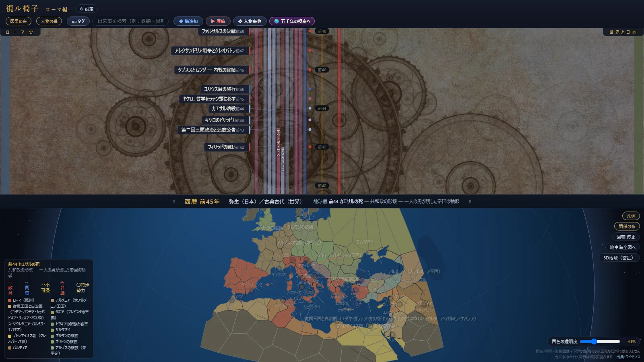This screenshot has height=362, width=644.
Task: Click the アルプスの諸族 legend swatch
Action: coord(52,348)
